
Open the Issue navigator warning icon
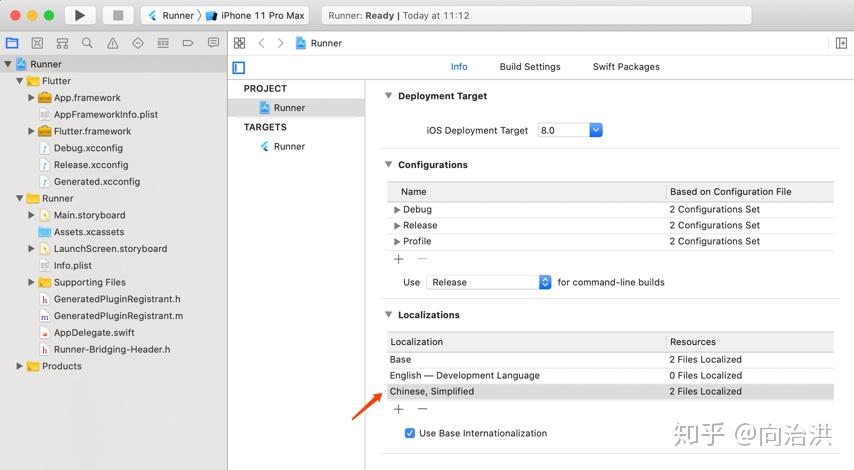(x=113, y=43)
